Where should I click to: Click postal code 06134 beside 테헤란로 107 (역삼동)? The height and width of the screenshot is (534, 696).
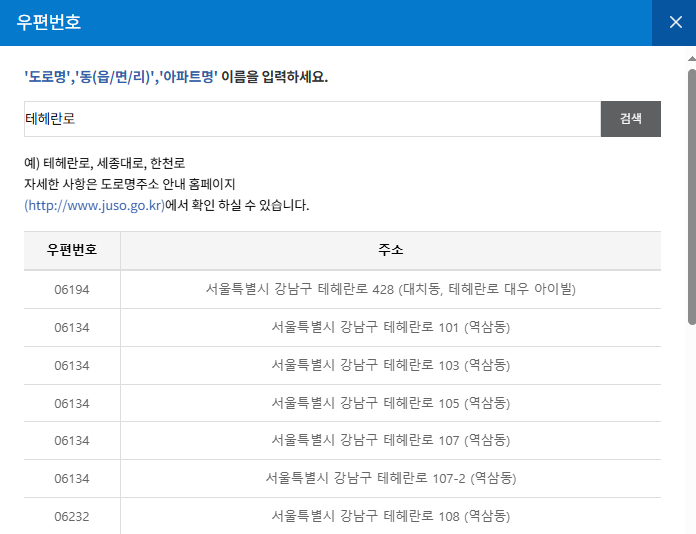72,441
